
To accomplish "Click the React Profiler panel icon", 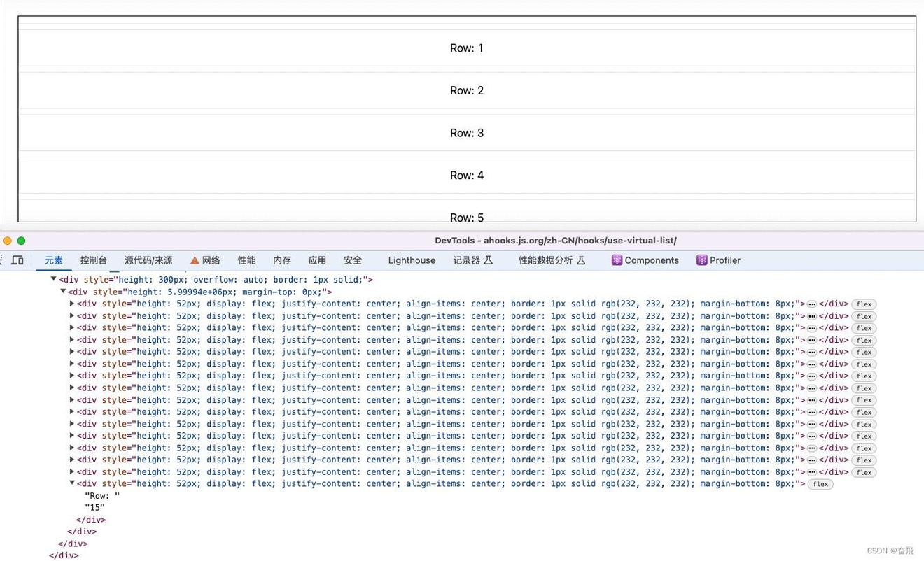I will tap(701, 260).
